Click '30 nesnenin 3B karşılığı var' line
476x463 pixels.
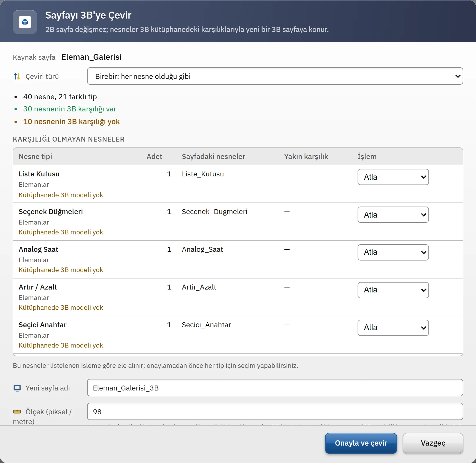coord(70,109)
